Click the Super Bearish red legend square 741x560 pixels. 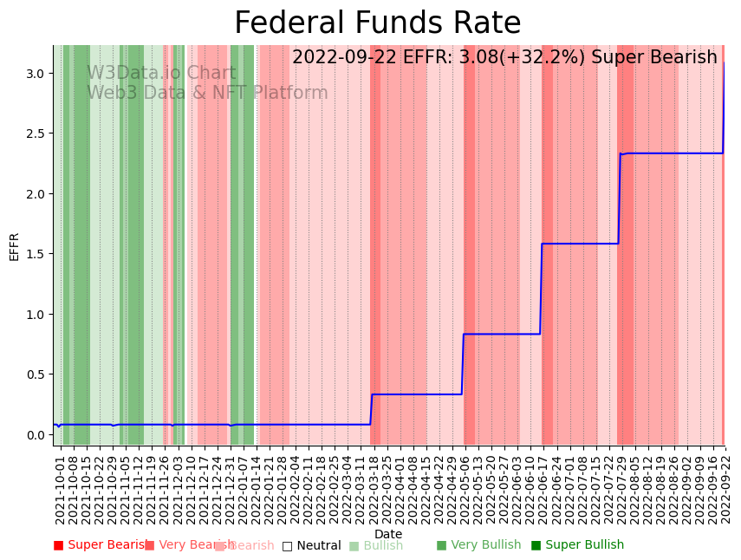point(59,545)
